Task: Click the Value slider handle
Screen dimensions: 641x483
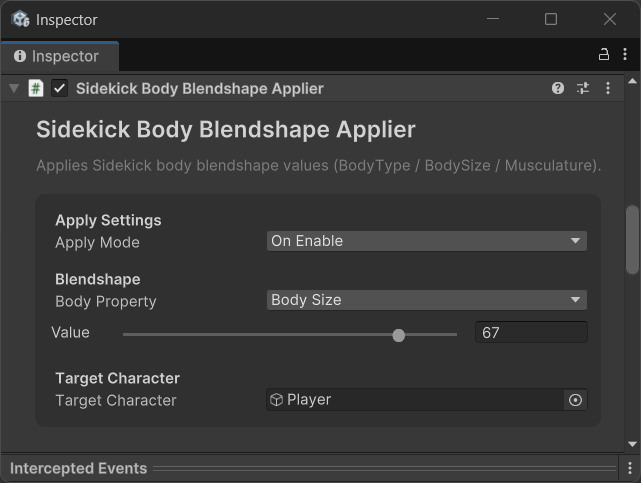Action: coord(399,335)
